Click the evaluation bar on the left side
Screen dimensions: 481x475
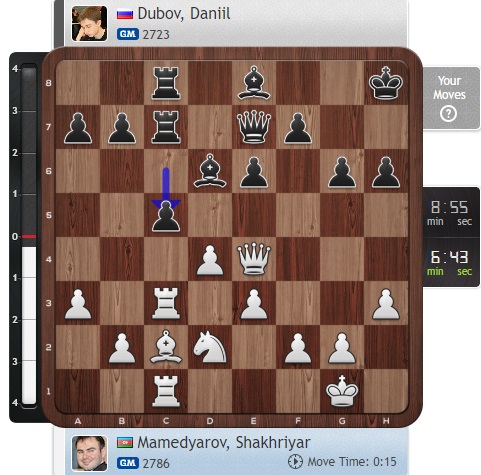[29, 236]
